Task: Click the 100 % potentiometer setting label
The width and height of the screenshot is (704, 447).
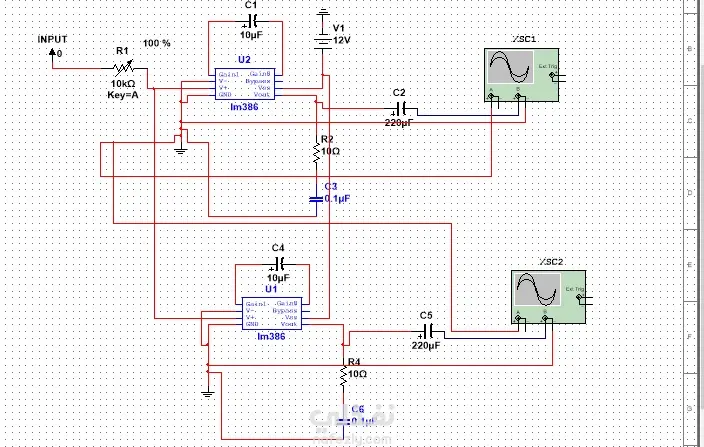Action: (157, 43)
